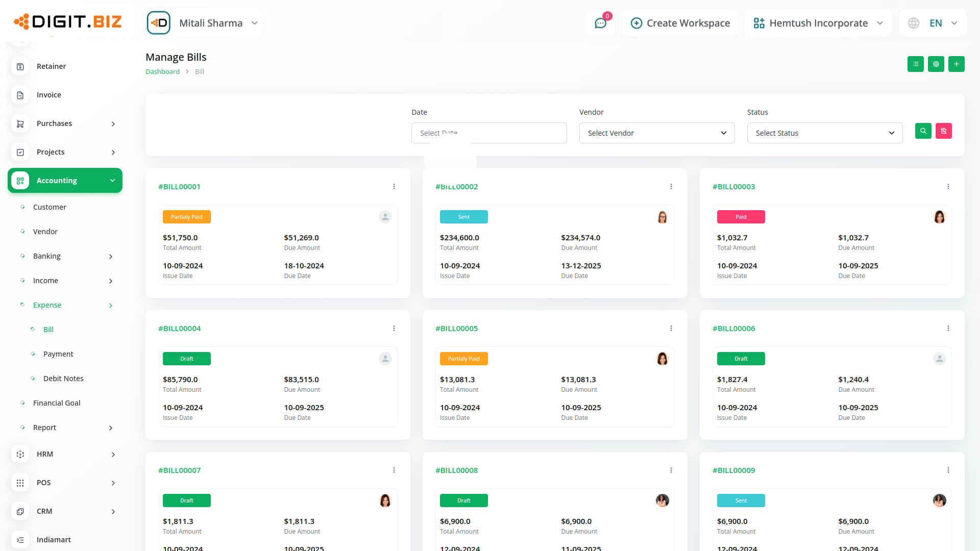Open Debit Notes in sidebar

63,379
